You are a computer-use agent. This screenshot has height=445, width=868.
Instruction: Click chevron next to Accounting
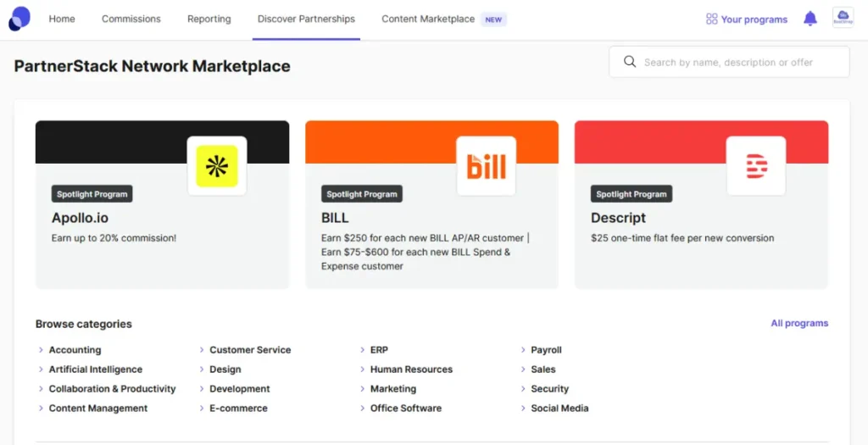41,350
